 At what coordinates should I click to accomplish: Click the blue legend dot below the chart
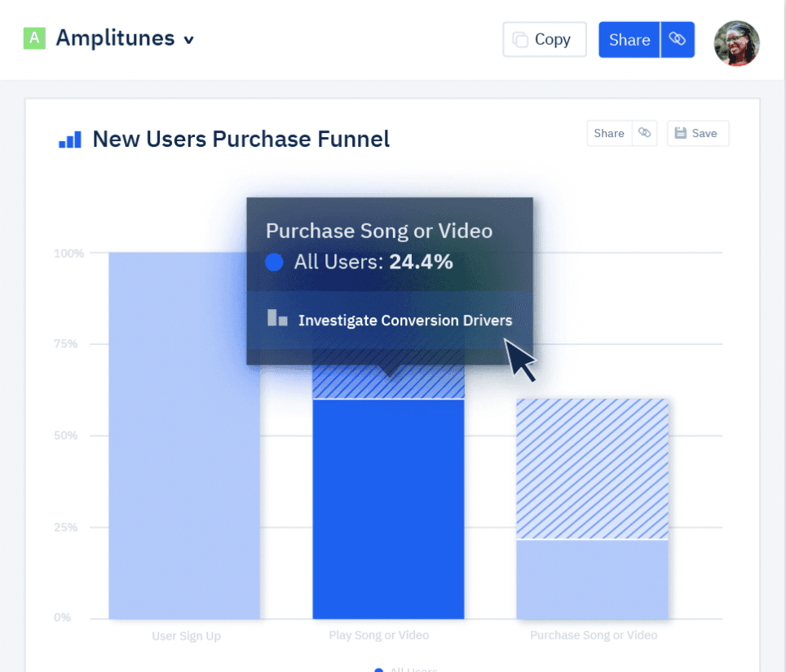pos(378,669)
